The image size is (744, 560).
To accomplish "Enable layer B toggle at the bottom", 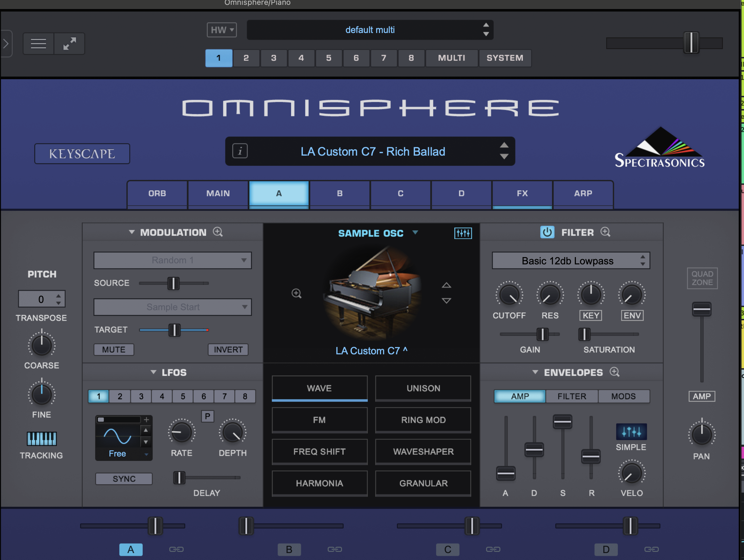I will [x=289, y=549].
